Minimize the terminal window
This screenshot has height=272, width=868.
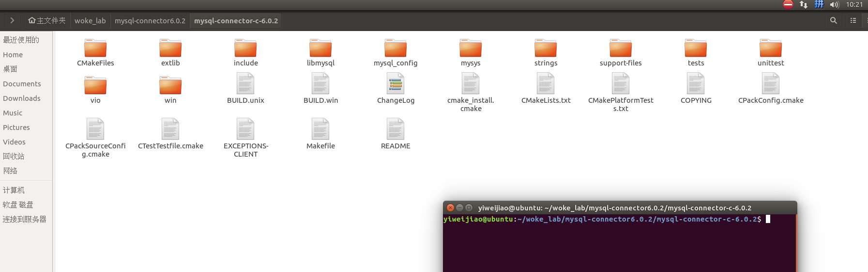[459, 208]
